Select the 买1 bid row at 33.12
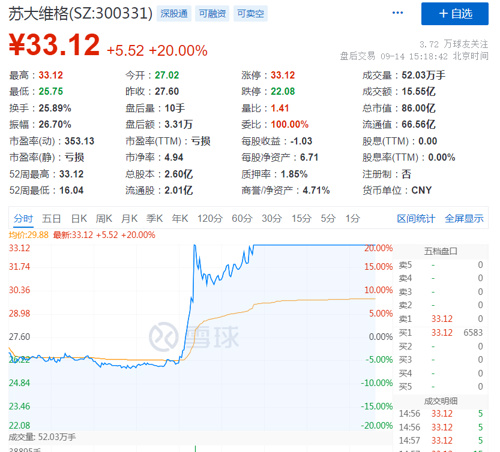 (x=441, y=333)
